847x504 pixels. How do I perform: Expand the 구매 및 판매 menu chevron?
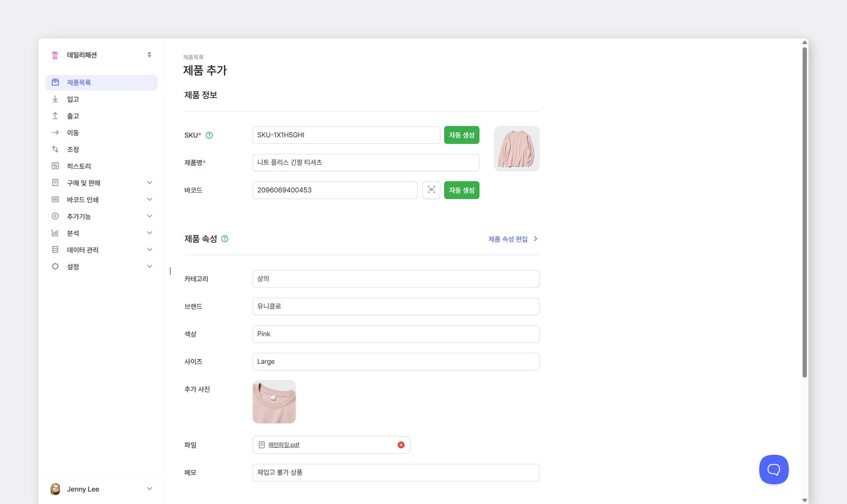149,182
